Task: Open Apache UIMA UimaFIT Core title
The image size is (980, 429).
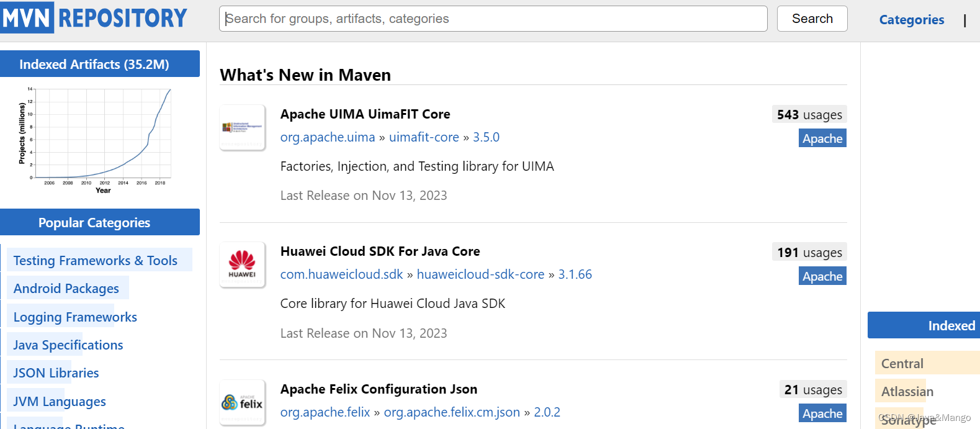Action: (365, 114)
